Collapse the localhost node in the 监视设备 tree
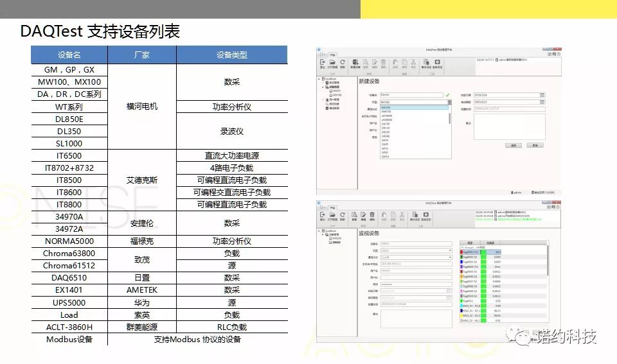This screenshot has width=617, height=364. 319,230
